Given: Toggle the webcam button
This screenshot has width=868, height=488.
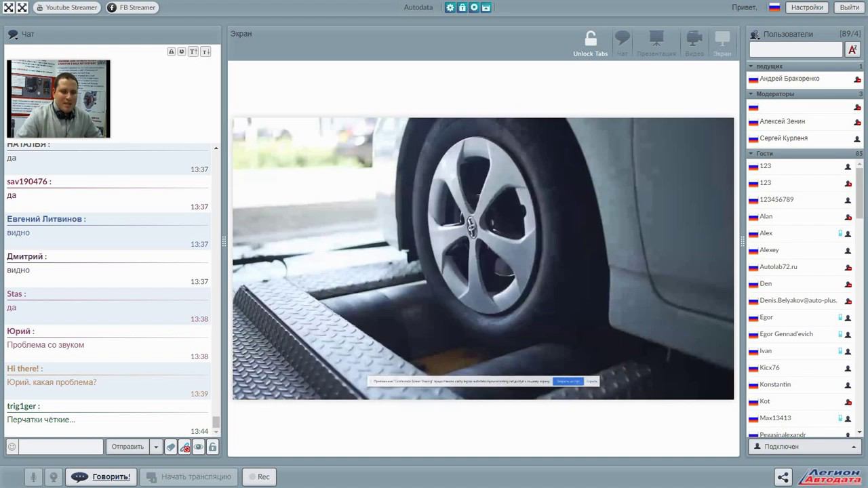Looking at the screenshot, I should click(54, 476).
